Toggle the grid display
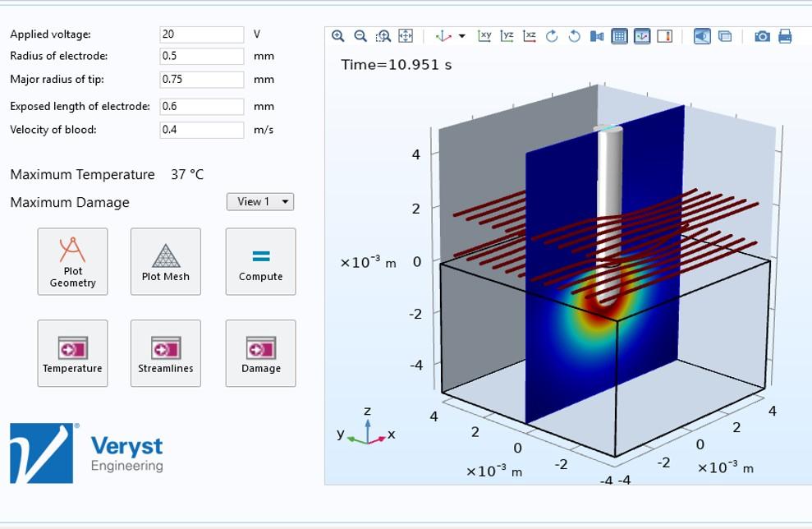This screenshot has height=529, width=812. (x=619, y=36)
